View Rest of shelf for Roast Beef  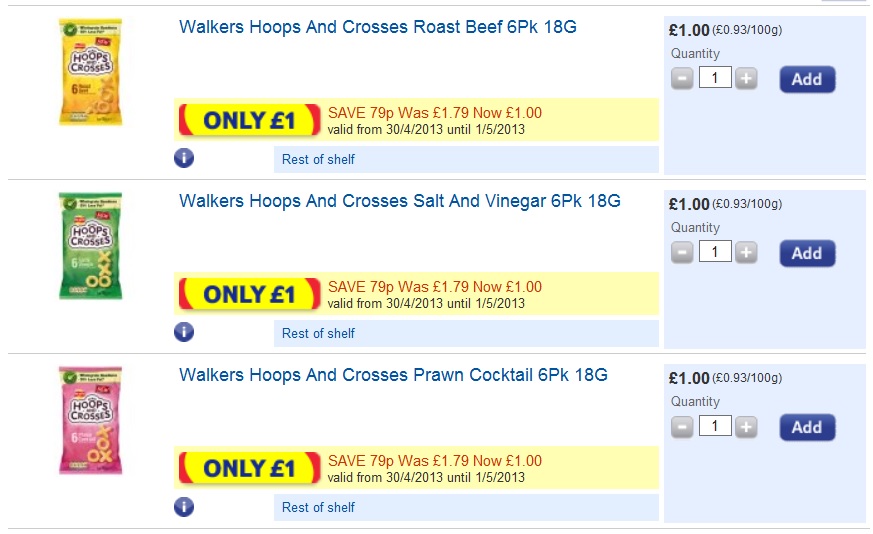point(318,159)
